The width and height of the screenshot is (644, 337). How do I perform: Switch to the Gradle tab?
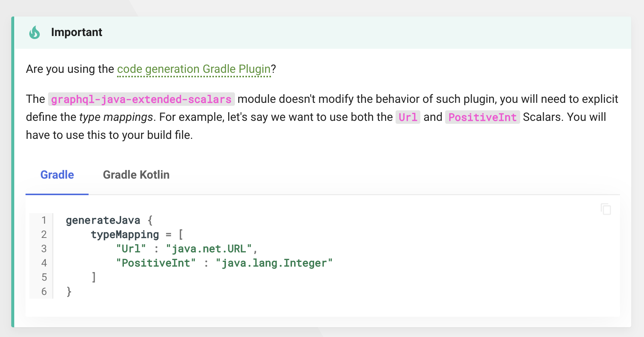(57, 175)
